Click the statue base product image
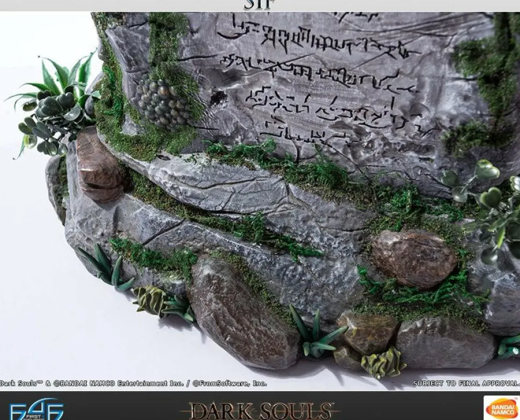 pos(260,201)
